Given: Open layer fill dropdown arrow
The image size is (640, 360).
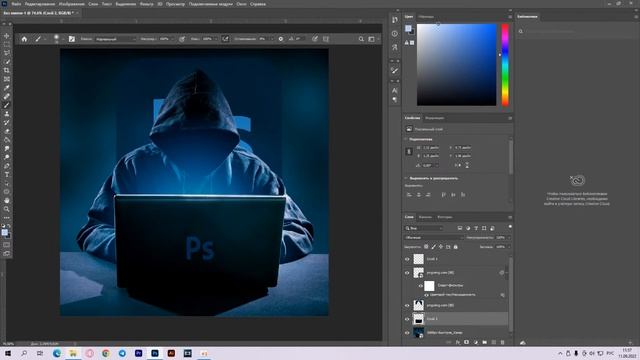Looking at the screenshot, I should tap(509, 247).
